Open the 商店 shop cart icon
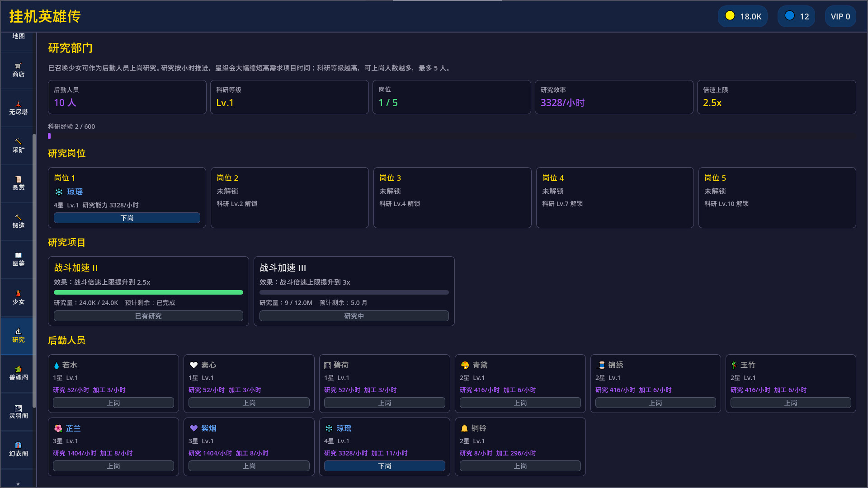The image size is (868, 488). pos(18,66)
